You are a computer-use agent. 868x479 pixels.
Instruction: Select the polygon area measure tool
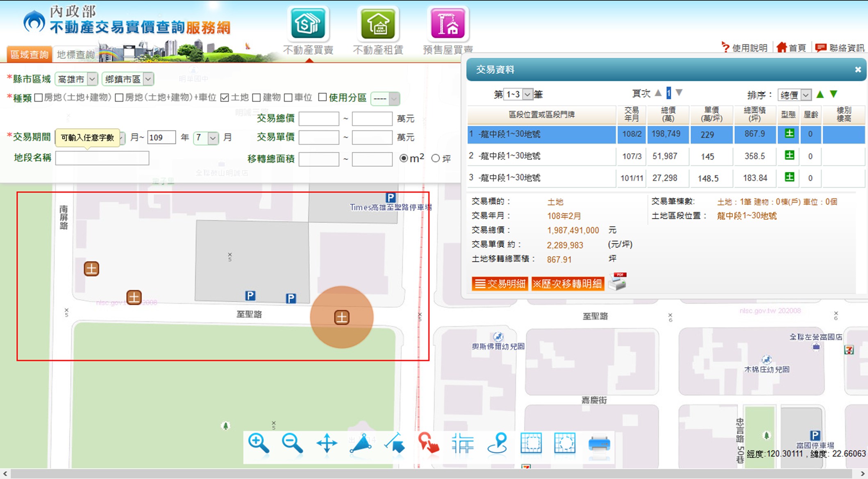(x=361, y=444)
